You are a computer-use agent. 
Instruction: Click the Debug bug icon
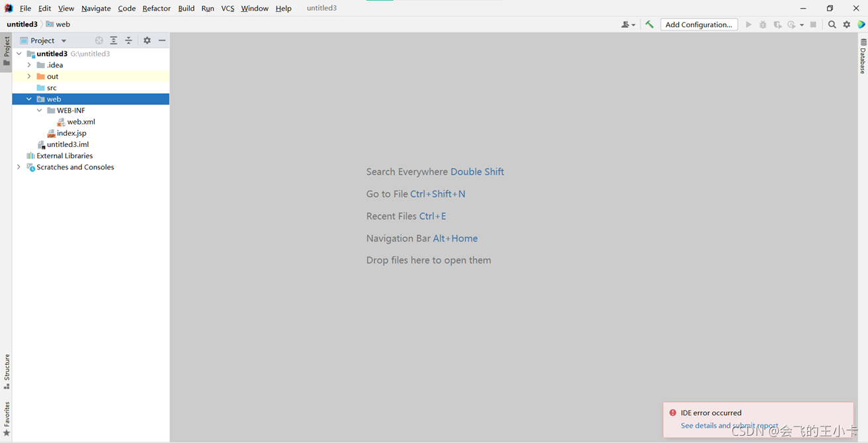[x=763, y=25]
